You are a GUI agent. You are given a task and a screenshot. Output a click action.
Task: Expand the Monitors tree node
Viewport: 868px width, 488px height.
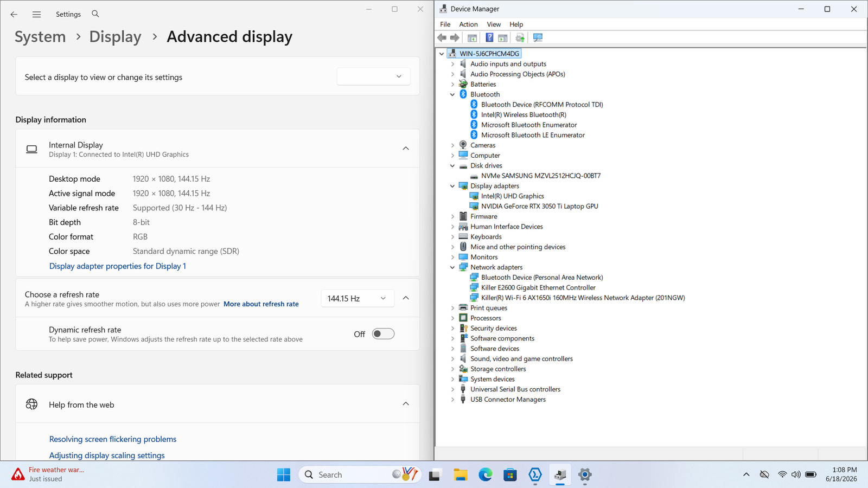pyautogui.click(x=452, y=257)
